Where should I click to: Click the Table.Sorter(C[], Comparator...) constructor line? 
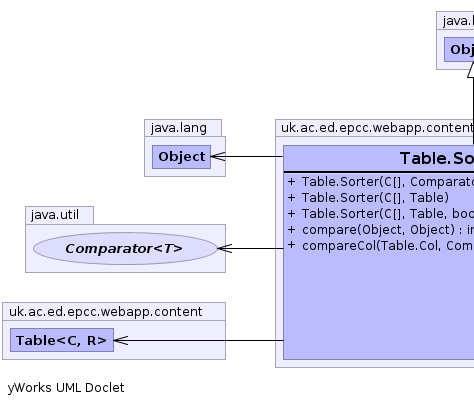(x=380, y=182)
